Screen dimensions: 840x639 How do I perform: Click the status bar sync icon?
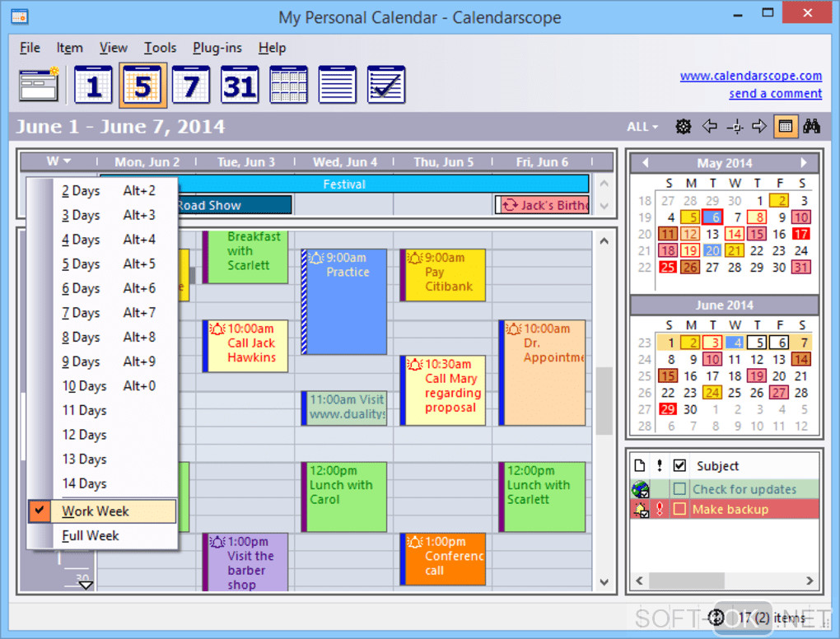pos(716,618)
